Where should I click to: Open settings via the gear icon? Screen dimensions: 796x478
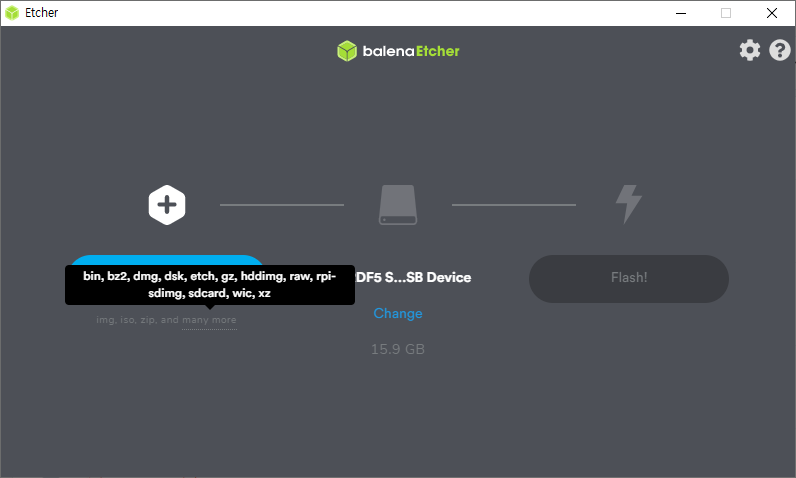coord(750,50)
